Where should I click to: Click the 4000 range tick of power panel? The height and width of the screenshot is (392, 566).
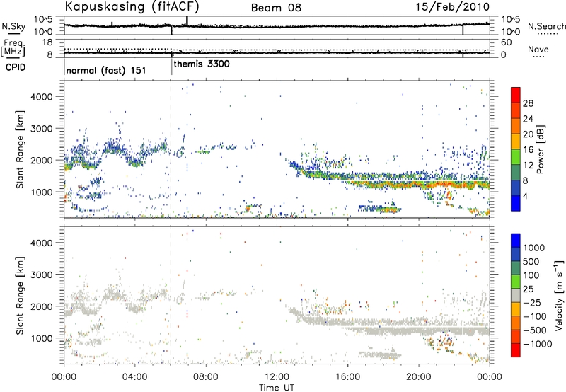[41, 97]
